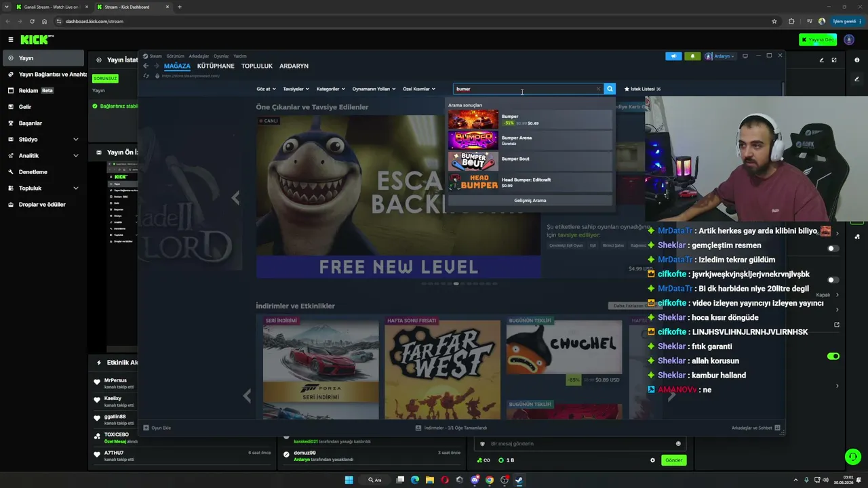This screenshot has height=488, width=868.
Task: Open Chrome from the taskbar
Action: click(490, 480)
